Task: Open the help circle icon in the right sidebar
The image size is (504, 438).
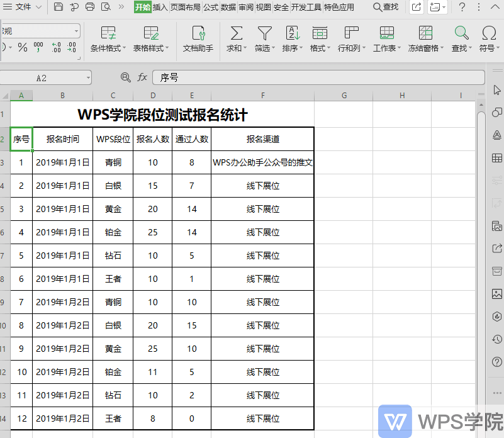Action: point(497,362)
